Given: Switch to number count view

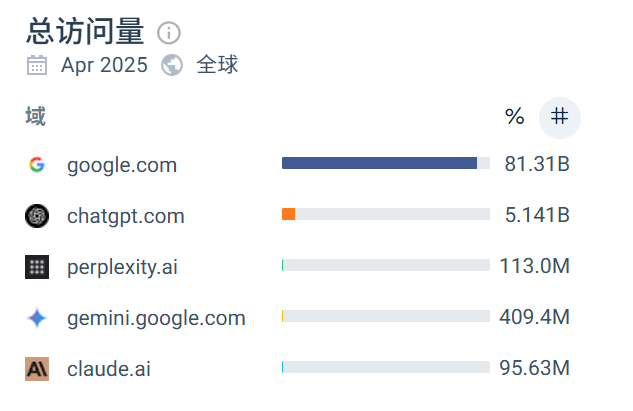Looking at the screenshot, I should pos(560,117).
